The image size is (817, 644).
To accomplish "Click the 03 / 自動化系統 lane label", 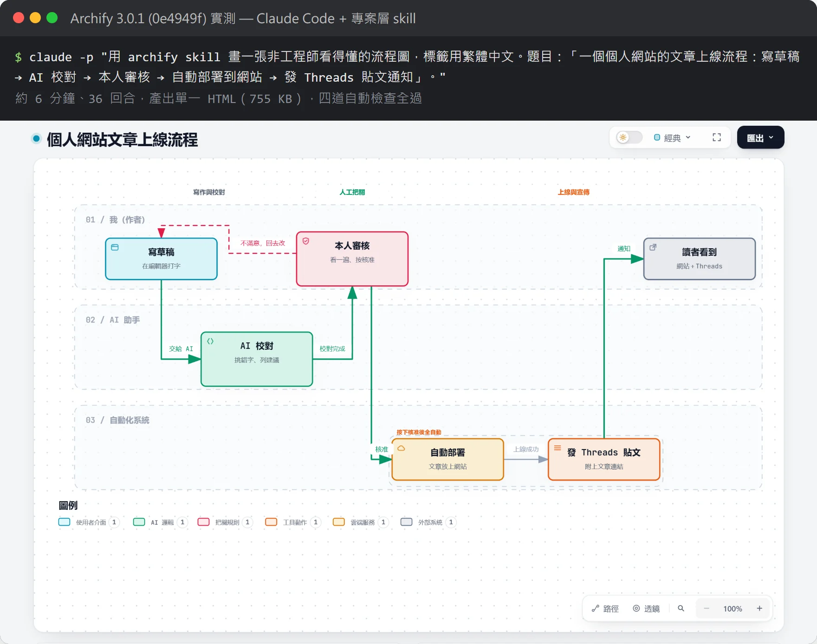I will click(x=117, y=420).
